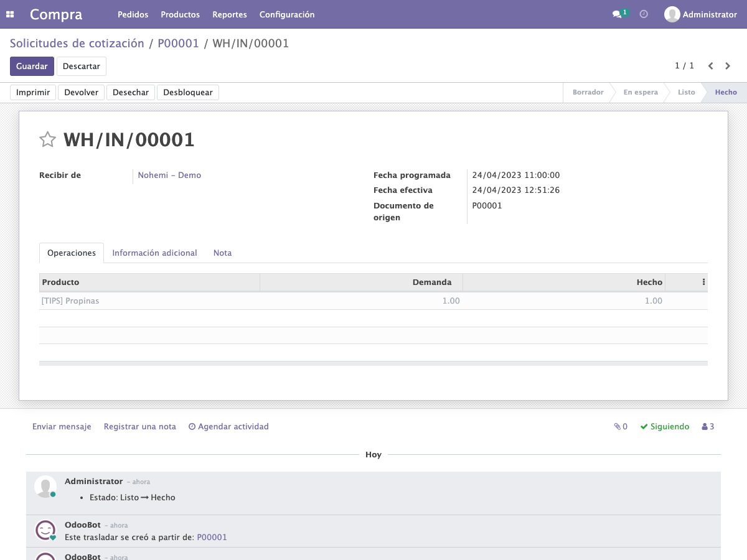Screen dimensions: 747x560
Task: Go to the previous record arrow
Action: [x=710, y=66]
